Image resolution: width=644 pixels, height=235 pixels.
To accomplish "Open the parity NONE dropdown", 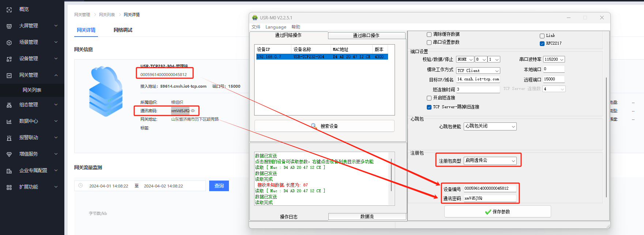I will tap(465, 59).
